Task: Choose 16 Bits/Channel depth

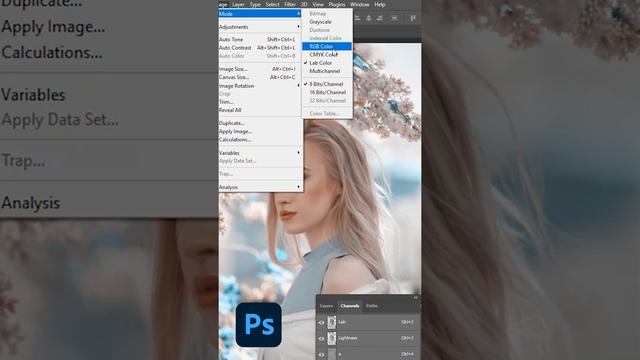Action: point(327,92)
